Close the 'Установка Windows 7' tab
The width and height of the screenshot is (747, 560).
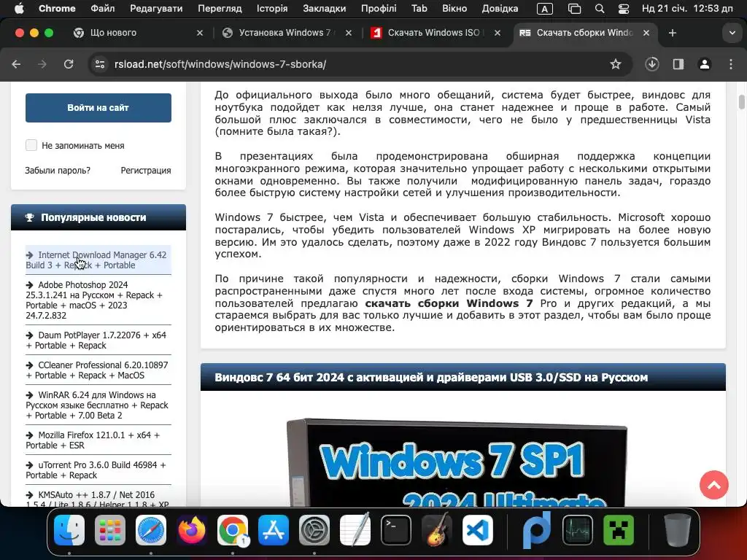[x=349, y=33]
